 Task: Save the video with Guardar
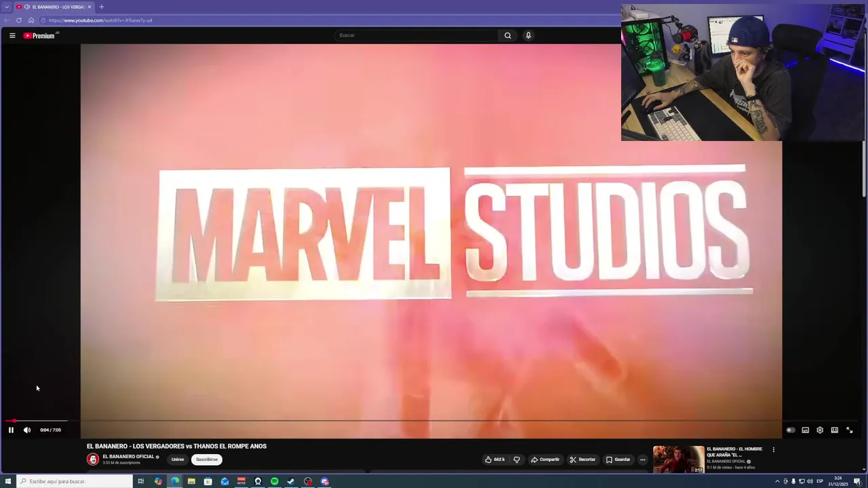pyautogui.click(x=618, y=460)
